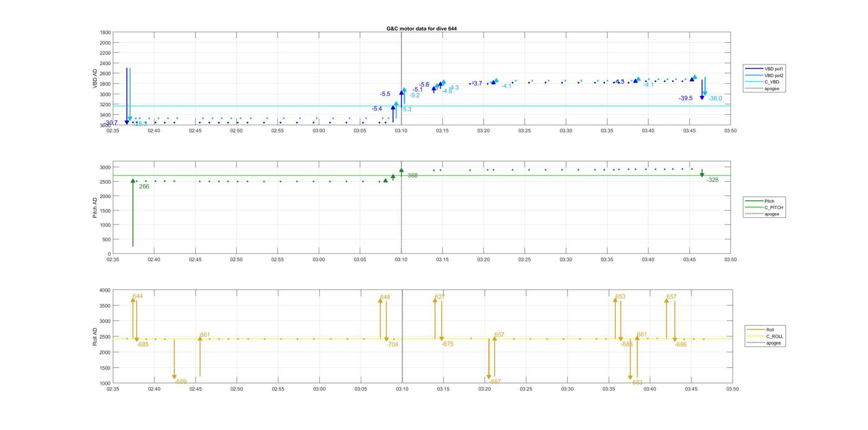868x430 pixels.
Task: Select 'VBD pot1' entry in the top legend
Action: (x=764, y=69)
